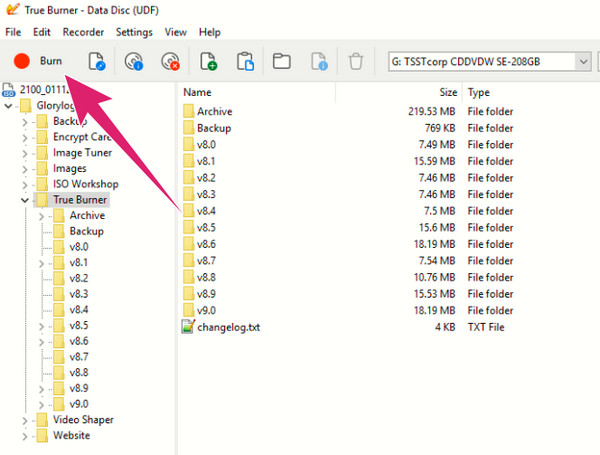
Task: Select Website in the folder tree
Action: point(71,435)
